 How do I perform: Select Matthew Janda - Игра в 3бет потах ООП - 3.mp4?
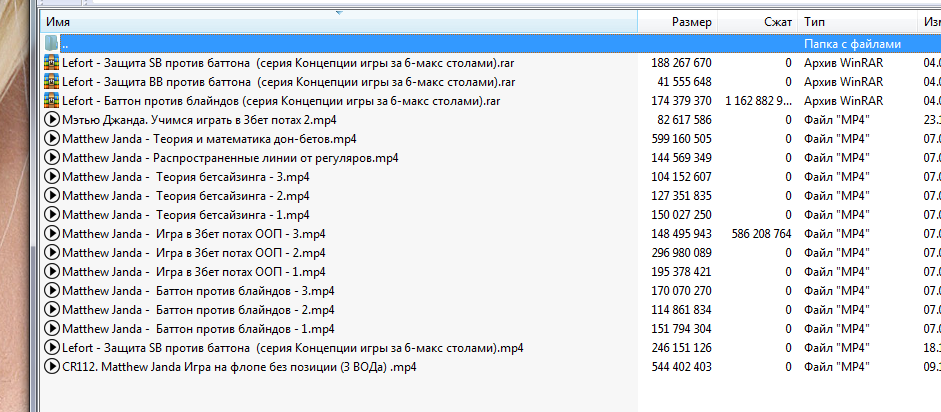pos(194,234)
